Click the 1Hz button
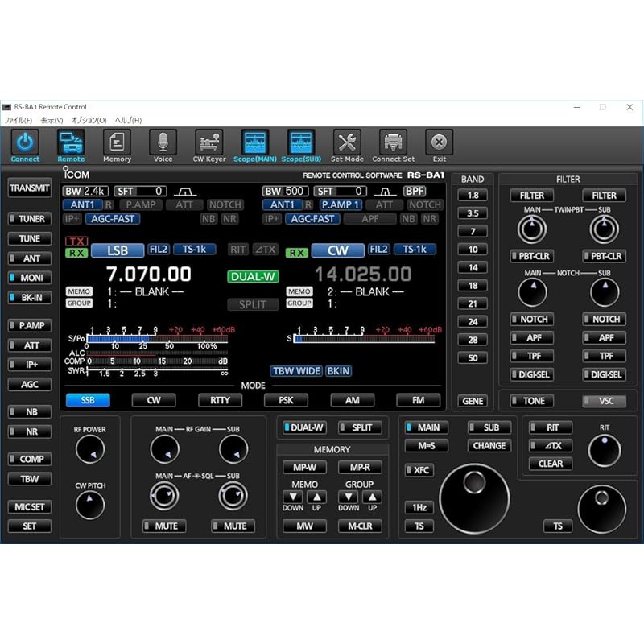The width and height of the screenshot is (644, 644). pyautogui.click(x=419, y=508)
